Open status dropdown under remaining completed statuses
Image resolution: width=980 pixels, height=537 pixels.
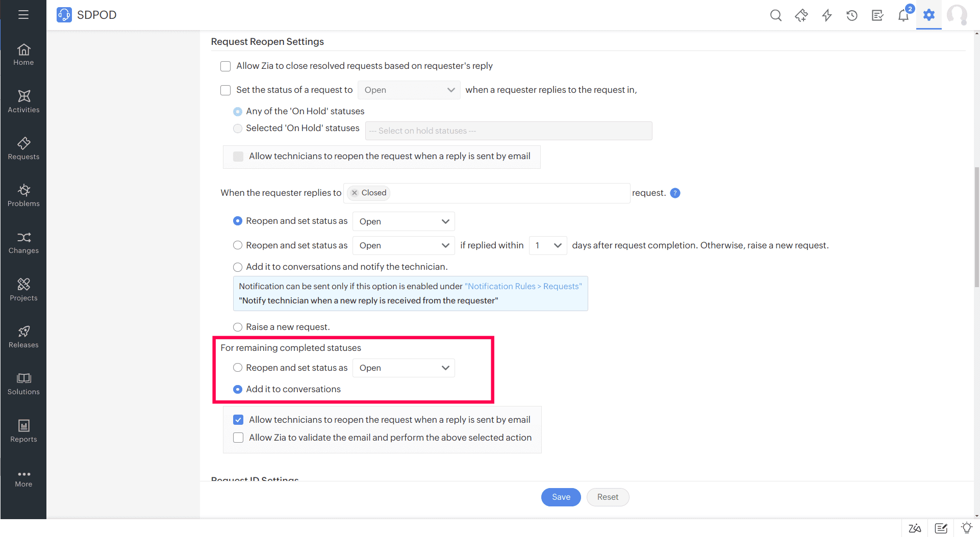click(404, 368)
